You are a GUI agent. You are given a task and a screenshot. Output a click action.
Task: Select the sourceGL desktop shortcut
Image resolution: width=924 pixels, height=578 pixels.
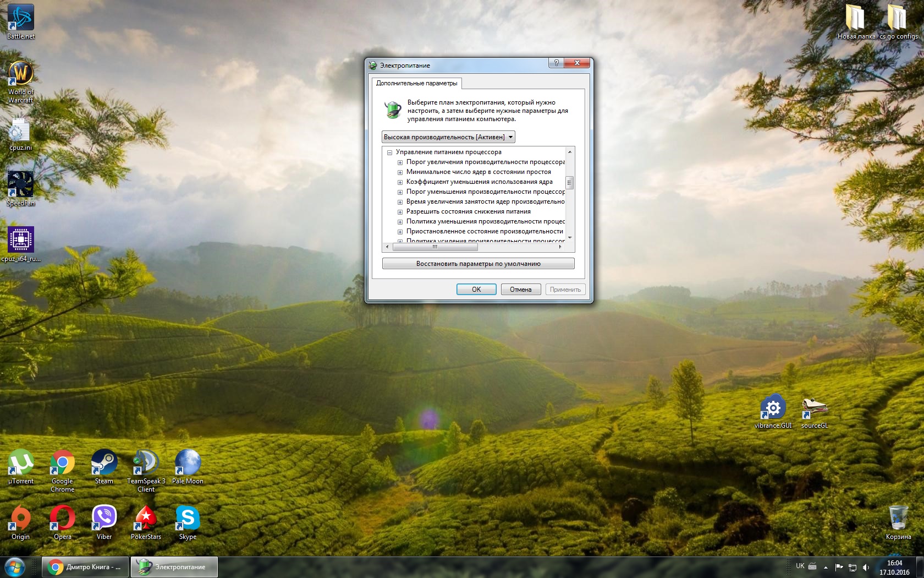pyautogui.click(x=815, y=411)
